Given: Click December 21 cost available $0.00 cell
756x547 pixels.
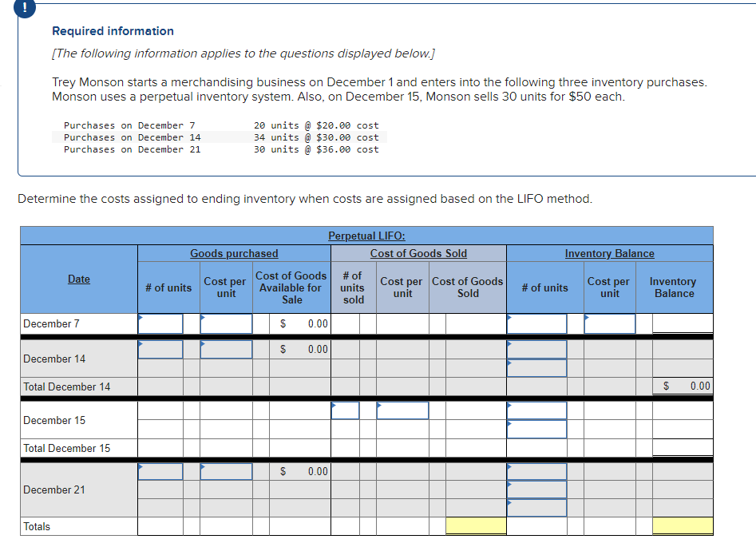Looking at the screenshot, I should coord(300,472).
